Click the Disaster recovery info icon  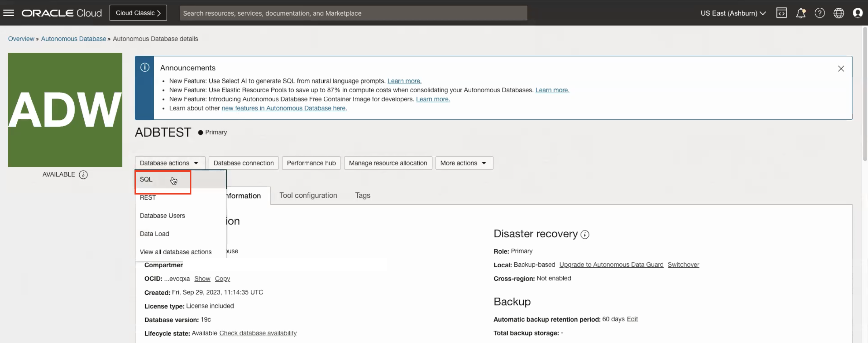(x=585, y=234)
